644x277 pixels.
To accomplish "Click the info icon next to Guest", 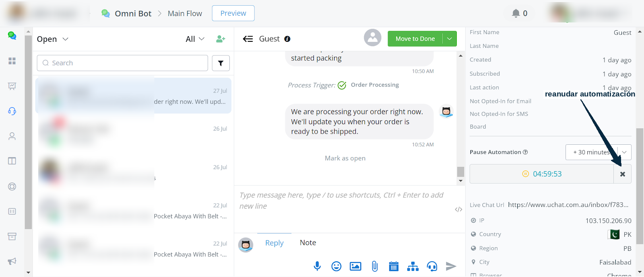I will tap(287, 39).
